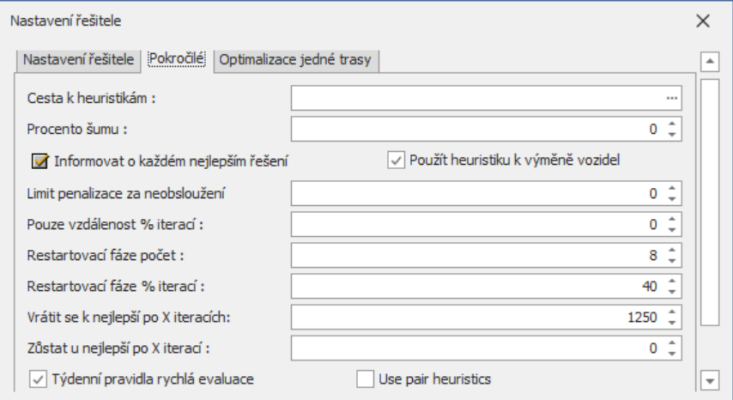Increase the Procento šumu value

click(x=672, y=124)
